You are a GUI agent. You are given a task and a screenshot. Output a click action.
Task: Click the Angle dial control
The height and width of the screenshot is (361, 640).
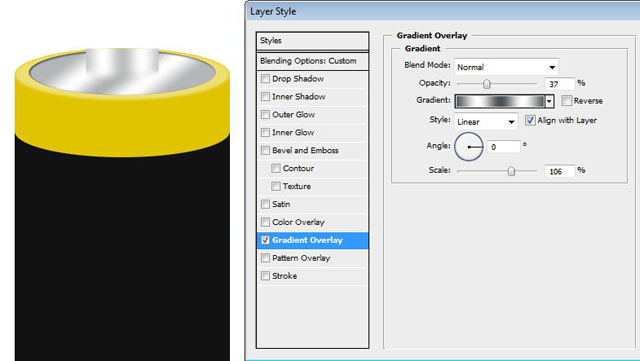pos(469,147)
